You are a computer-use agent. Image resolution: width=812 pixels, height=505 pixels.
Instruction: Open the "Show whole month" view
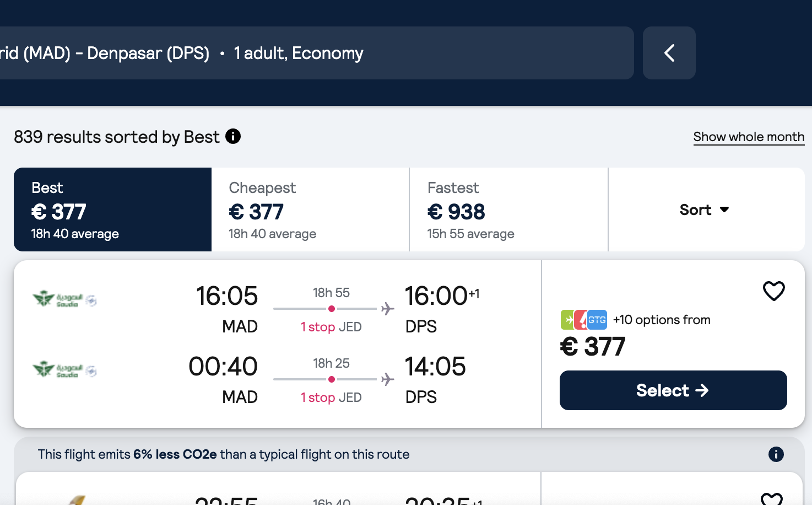[749, 136]
